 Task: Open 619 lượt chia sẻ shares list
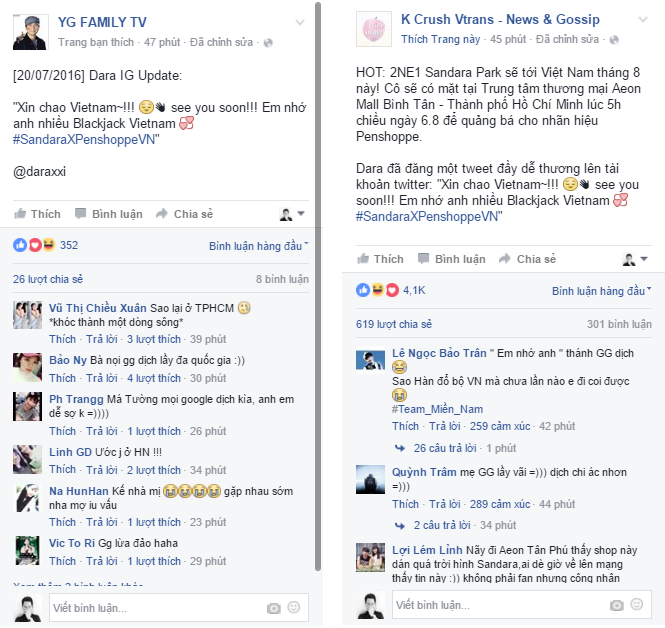(x=394, y=324)
